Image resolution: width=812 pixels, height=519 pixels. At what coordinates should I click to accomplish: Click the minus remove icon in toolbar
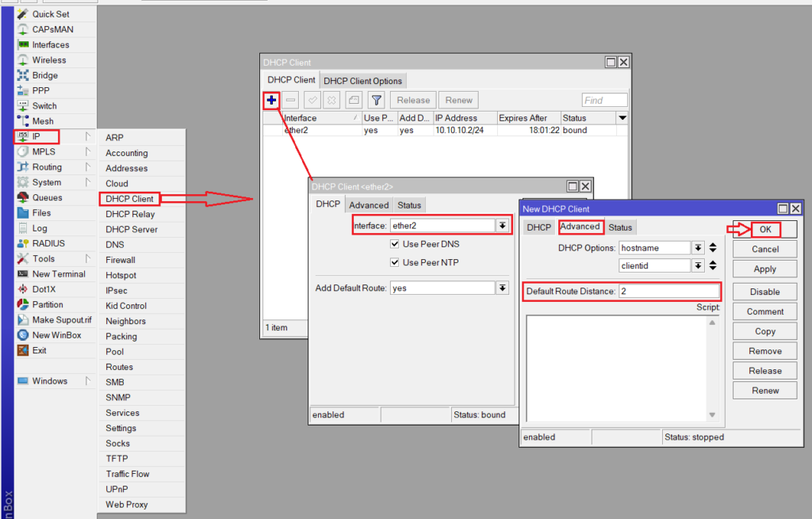point(291,101)
